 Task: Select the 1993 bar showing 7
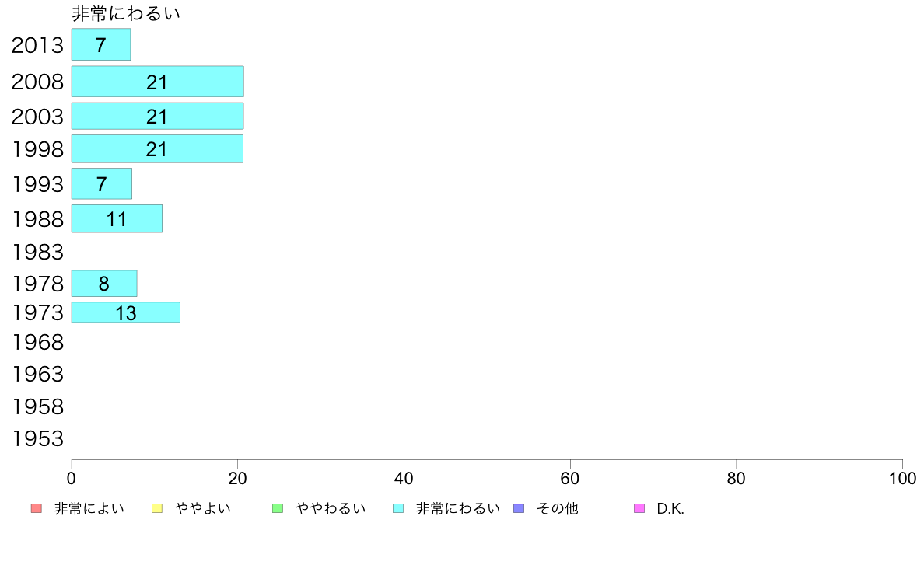click(102, 183)
